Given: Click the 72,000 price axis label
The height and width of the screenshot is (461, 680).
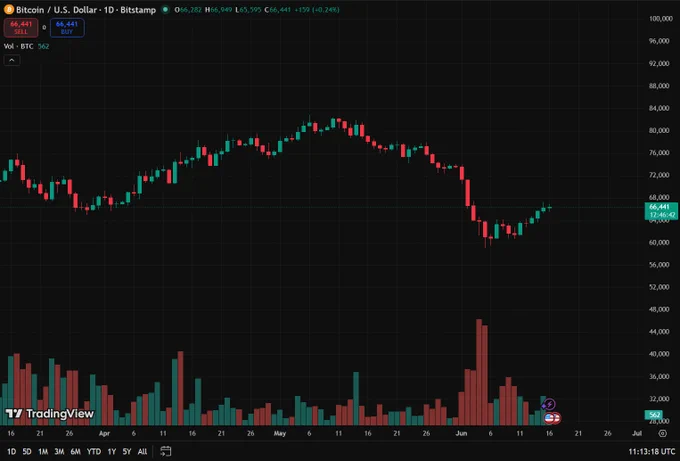Looking at the screenshot, I should pos(659,175).
